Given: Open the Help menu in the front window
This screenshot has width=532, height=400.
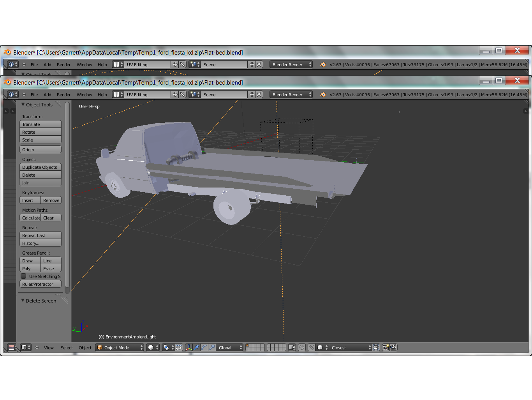Looking at the screenshot, I should 102,95.
